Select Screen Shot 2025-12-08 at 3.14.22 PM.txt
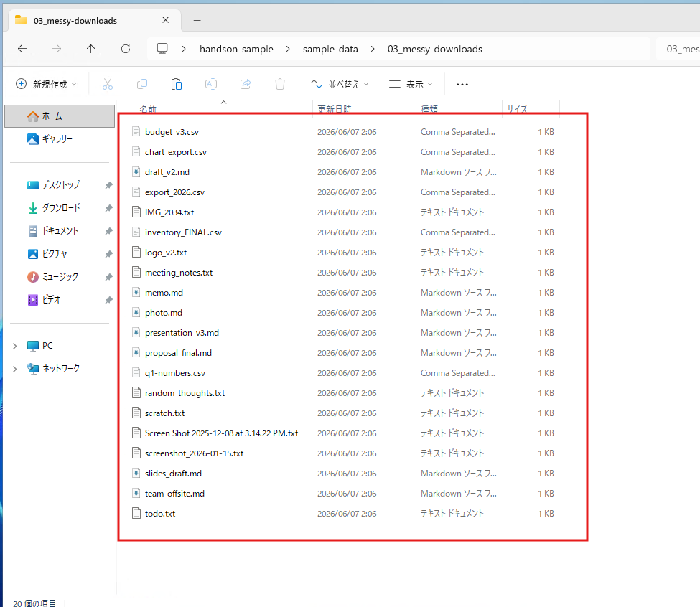The height and width of the screenshot is (607, 700). tap(221, 433)
